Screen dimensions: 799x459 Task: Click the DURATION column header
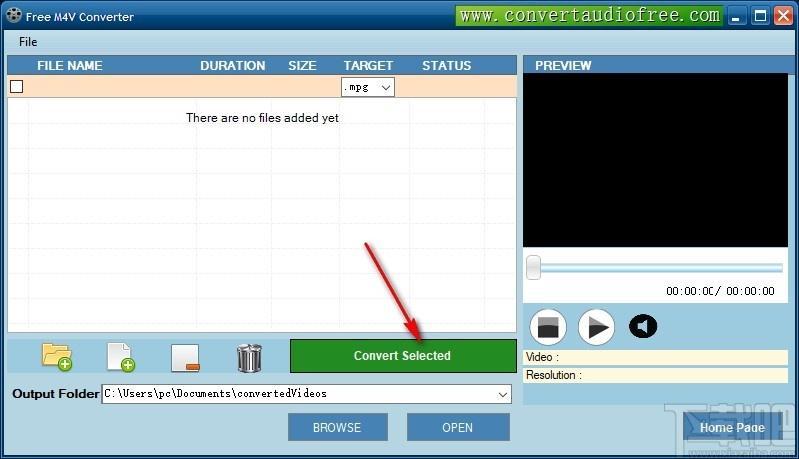(x=232, y=66)
